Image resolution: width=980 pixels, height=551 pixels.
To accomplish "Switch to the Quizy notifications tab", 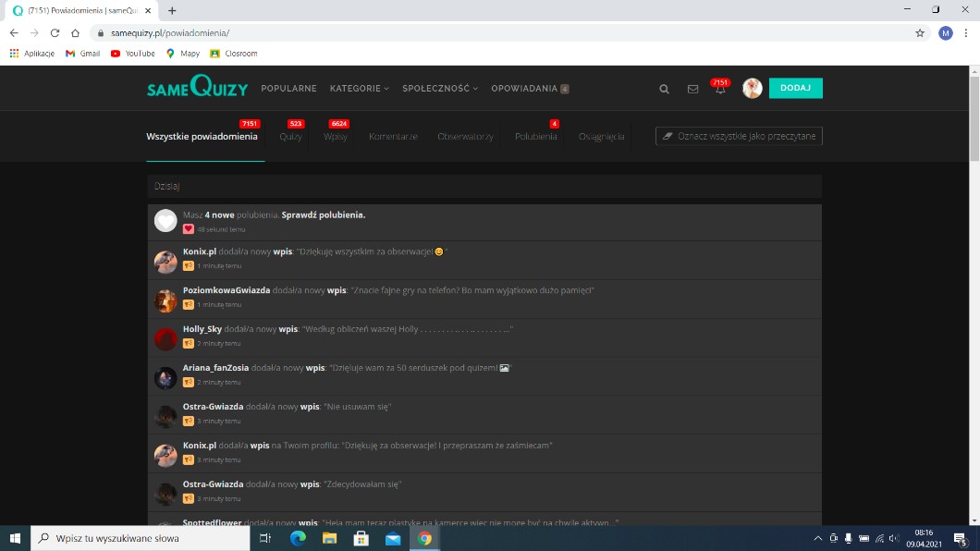I will (x=290, y=137).
